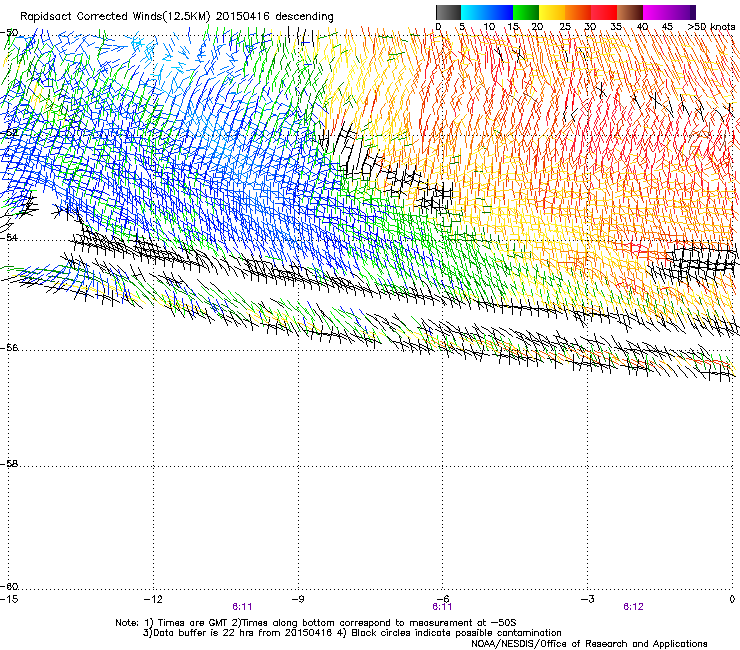Image resolution: width=740 pixels, height=650 pixels.
Task: Click the '>50 knots' legend label
Action: coord(711,26)
